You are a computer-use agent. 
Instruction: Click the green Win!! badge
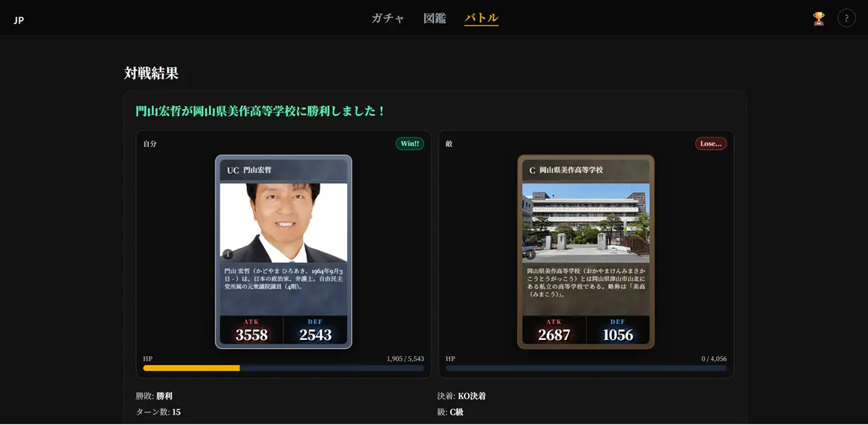pyautogui.click(x=410, y=143)
